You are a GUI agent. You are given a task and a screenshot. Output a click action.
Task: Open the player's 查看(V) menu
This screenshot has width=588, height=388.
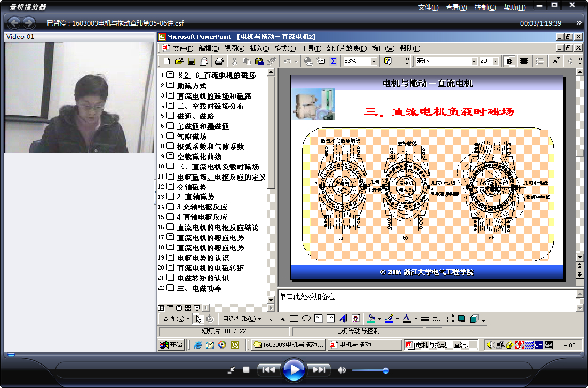click(x=456, y=7)
